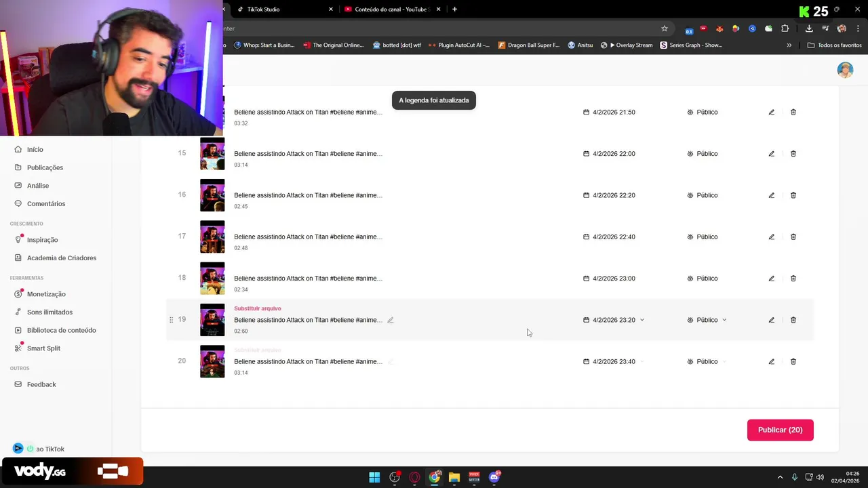Open the Chrome three-dot menu
The height and width of the screenshot is (488, 868).
coord(856,28)
